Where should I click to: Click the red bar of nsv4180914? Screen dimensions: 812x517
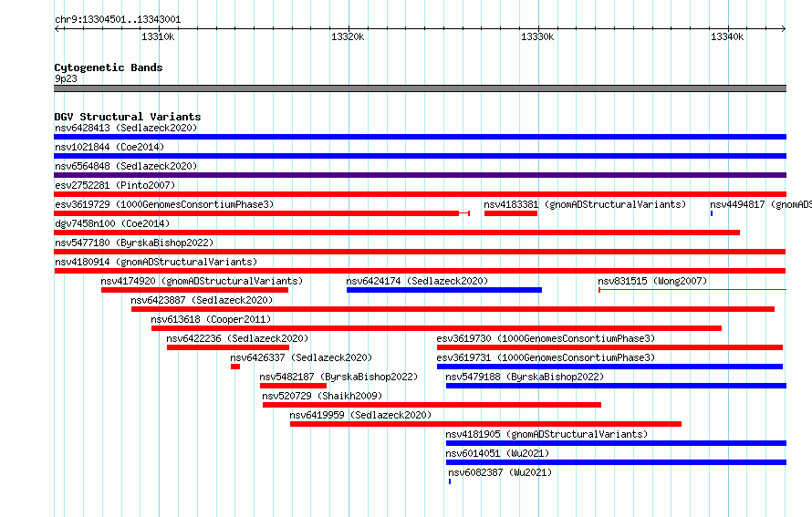pyautogui.click(x=420, y=271)
